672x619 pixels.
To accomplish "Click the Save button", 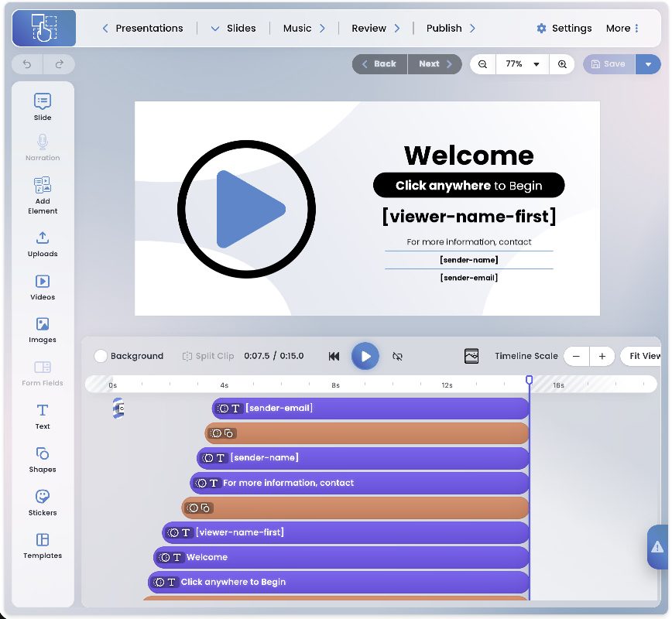I will [x=609, y=63].
